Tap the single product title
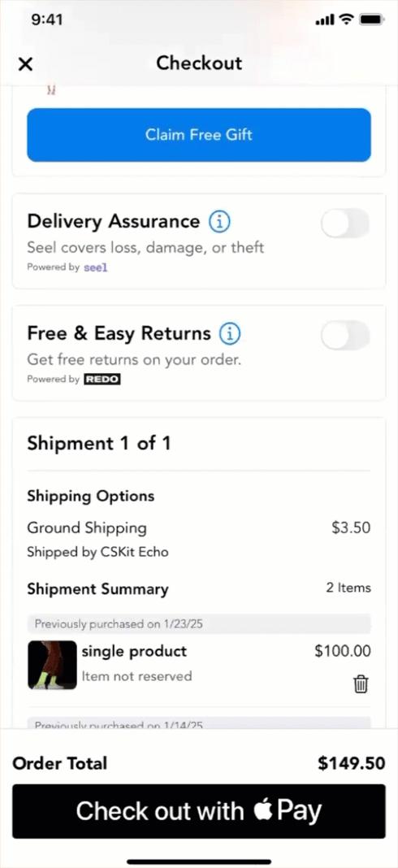The width and height of the screenshot is (398, 868). point(135,651)
